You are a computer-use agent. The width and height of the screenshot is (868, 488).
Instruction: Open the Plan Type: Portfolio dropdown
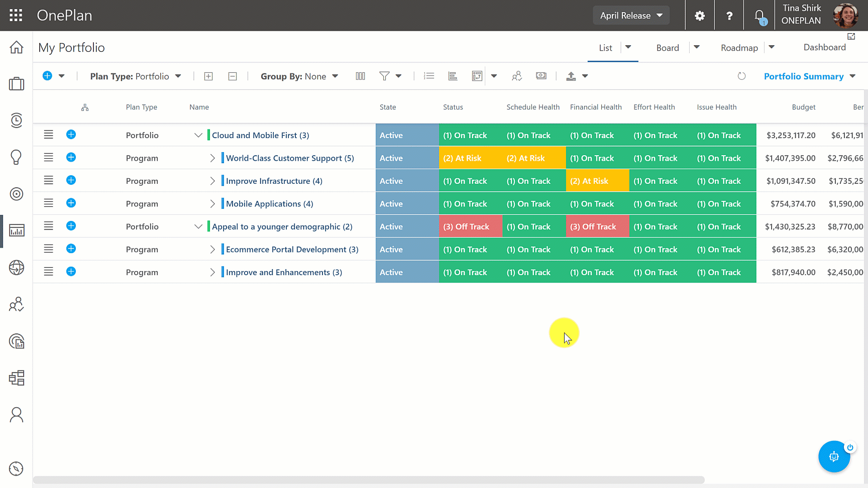pos(135,76)
